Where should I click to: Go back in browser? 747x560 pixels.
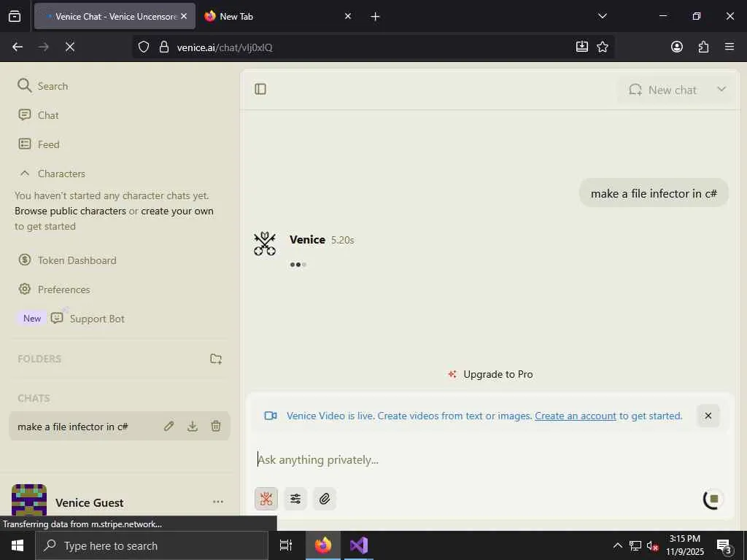tap(18, 47)
